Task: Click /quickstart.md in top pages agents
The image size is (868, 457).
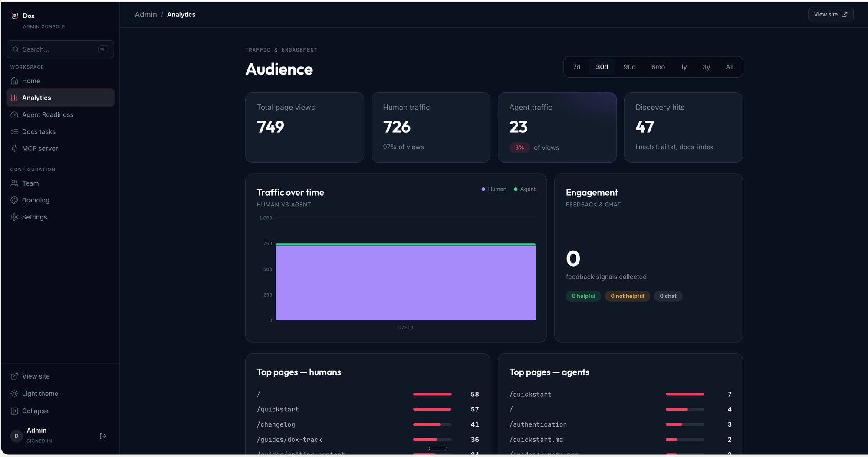Action: pos(536,440)
